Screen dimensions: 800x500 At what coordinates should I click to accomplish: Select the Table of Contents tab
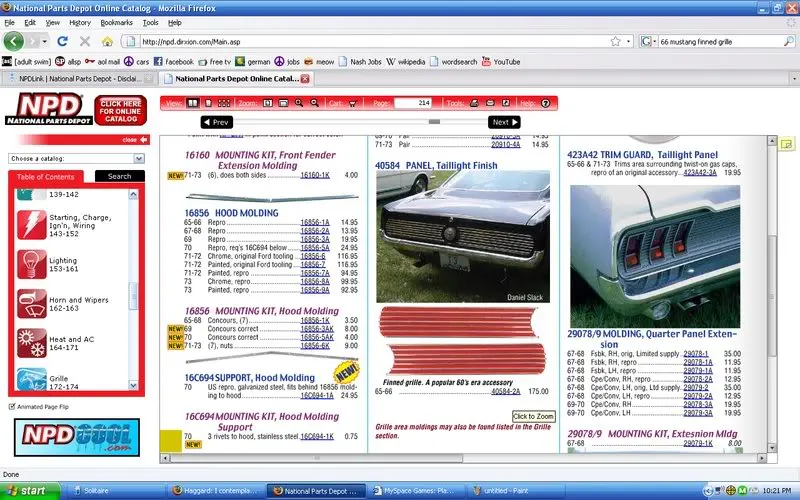[45, 177]
